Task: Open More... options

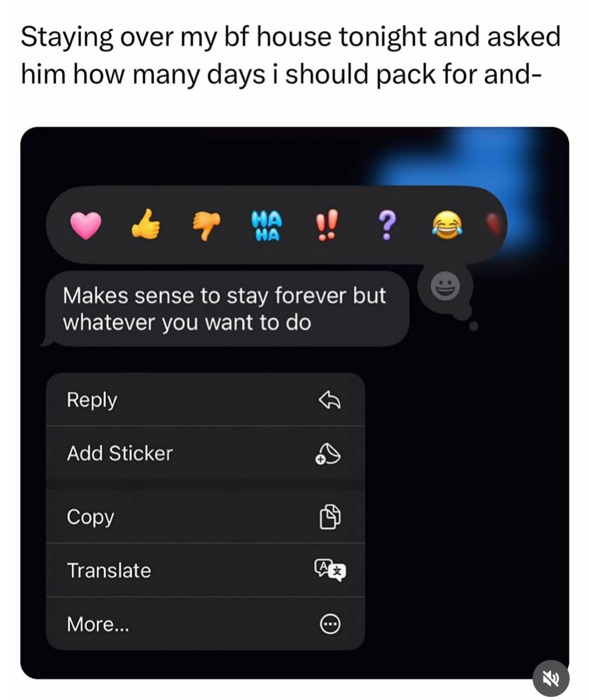Action: (x=206, y=623)
